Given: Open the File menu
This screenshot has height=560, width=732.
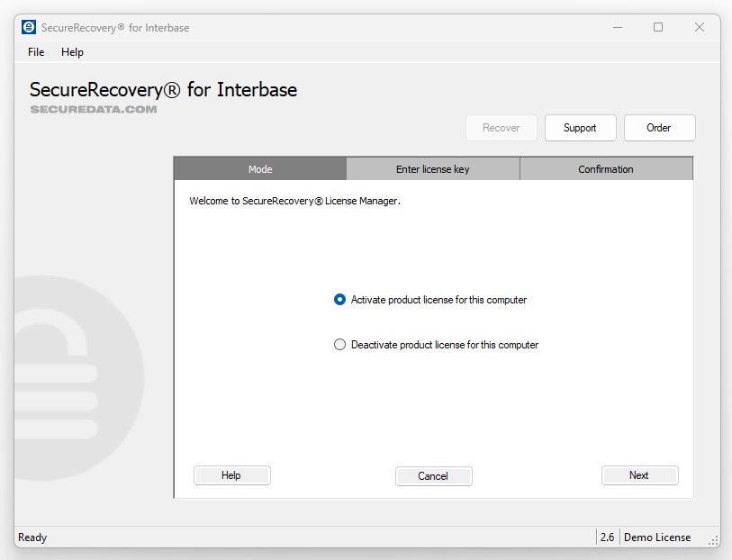Looking at the screenshot, I should pos(36,52).
